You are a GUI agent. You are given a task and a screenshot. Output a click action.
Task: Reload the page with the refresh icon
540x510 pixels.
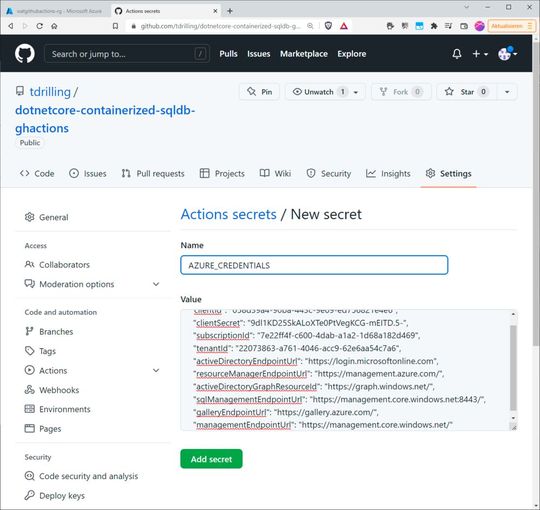coord(40,26)
